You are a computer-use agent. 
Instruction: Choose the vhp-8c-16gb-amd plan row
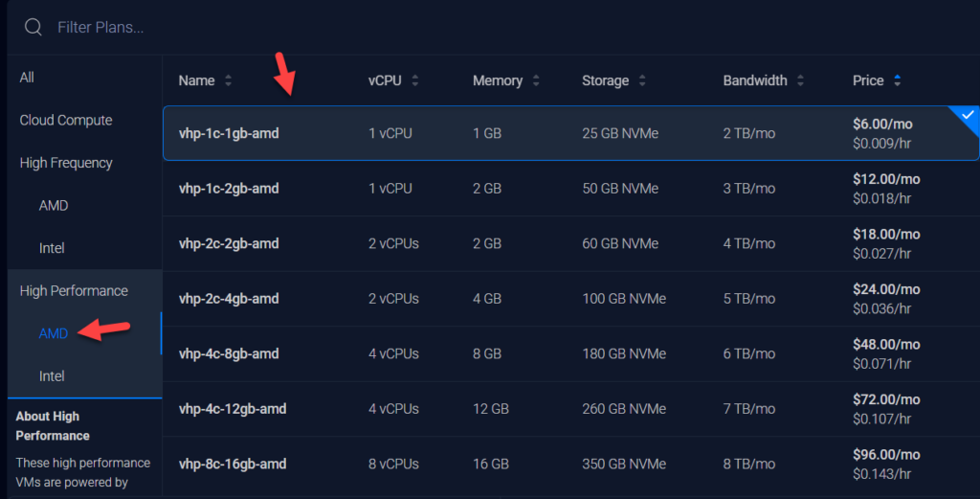pos(569,465)
